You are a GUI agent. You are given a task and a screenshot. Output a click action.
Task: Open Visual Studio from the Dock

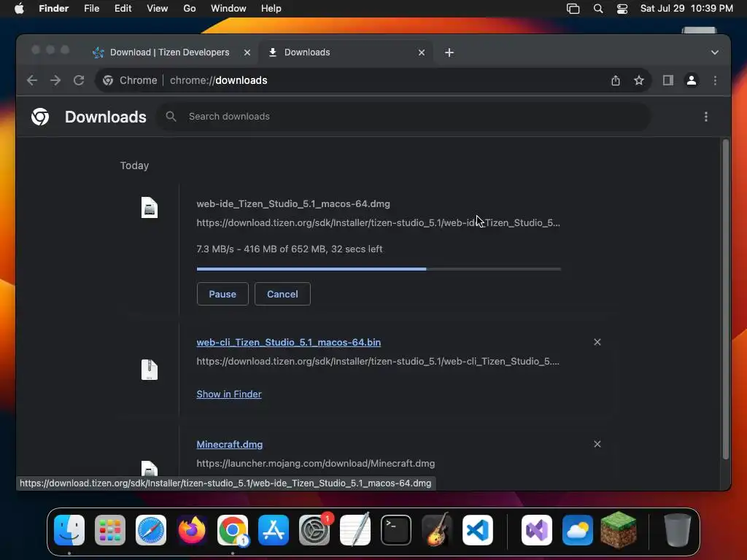[x=537, y=529]
